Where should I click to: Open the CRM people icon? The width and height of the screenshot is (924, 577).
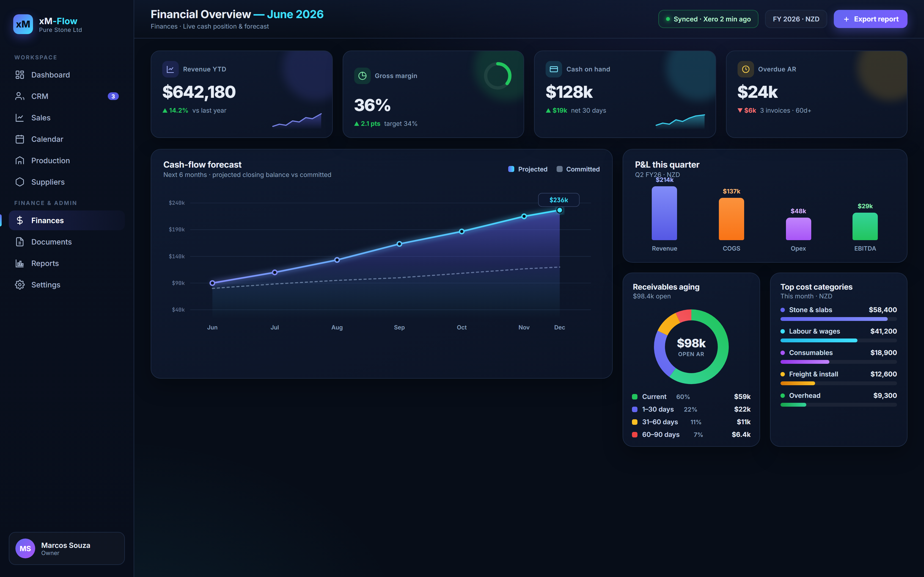pos(20,96)
